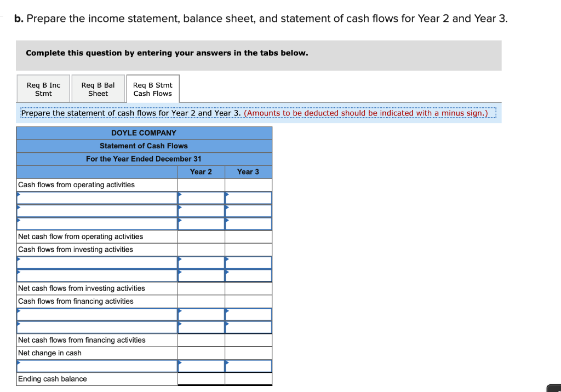Open first account dropdown under investing activities
Viewport: 561px width, 392px height.
96,262
